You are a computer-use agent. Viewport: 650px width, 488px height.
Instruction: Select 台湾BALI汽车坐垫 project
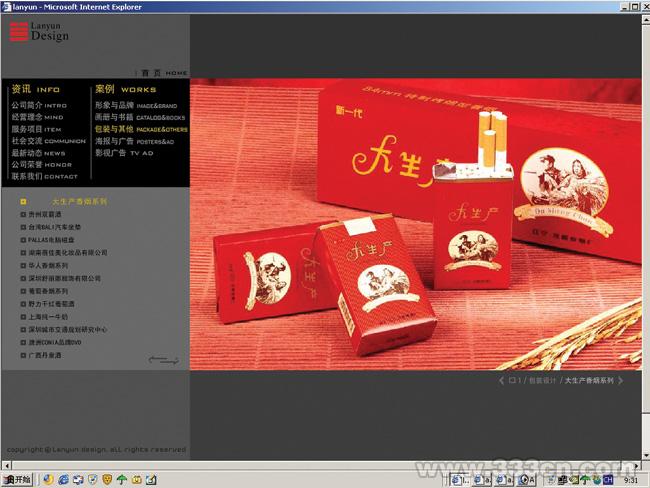(x=56, y=227)
